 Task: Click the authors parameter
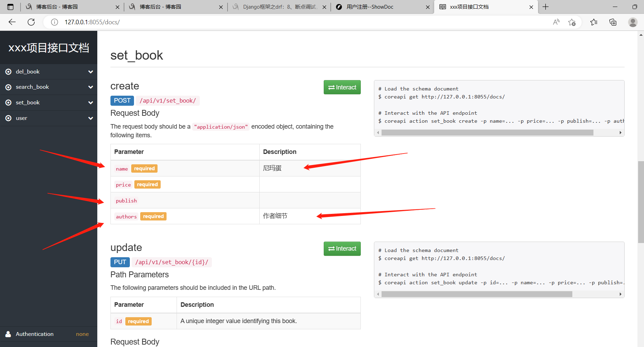point(126,217)
